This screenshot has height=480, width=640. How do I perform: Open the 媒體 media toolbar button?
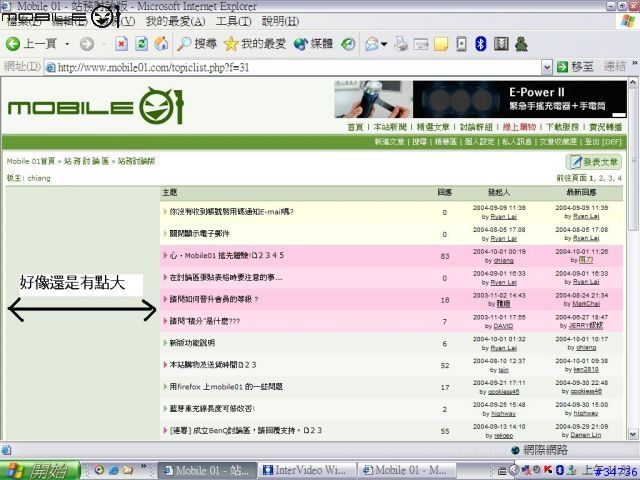click(x=313, y=44)
